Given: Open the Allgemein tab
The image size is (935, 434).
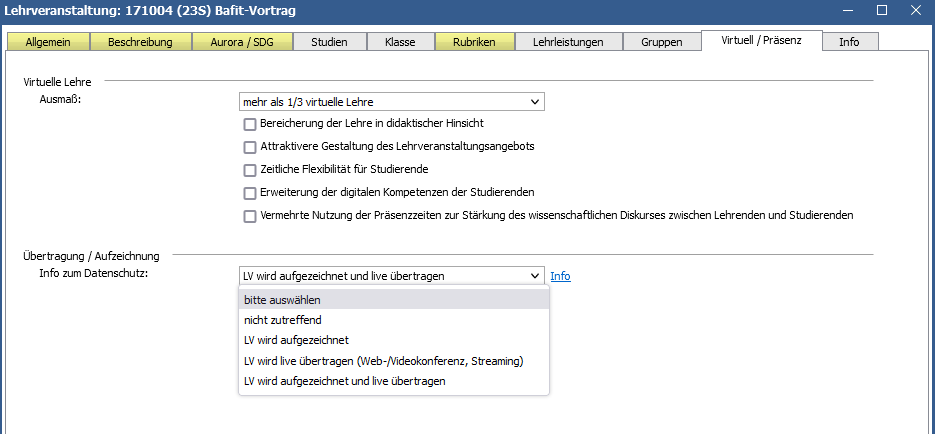Looking at the screenshot, I should tap(48, 42).
